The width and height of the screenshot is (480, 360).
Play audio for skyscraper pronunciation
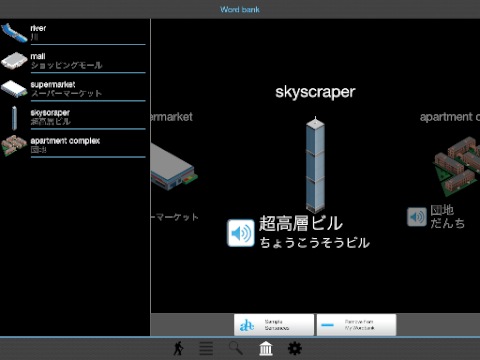coord(241,233)
